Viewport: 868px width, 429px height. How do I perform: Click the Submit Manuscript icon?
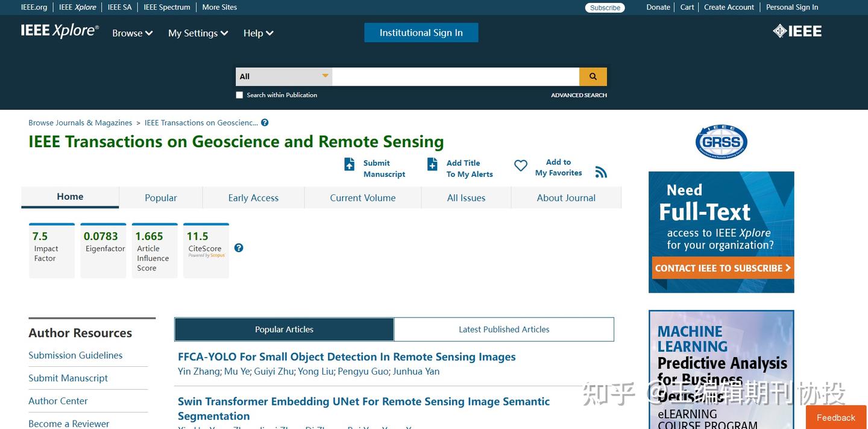click(350, 164)
